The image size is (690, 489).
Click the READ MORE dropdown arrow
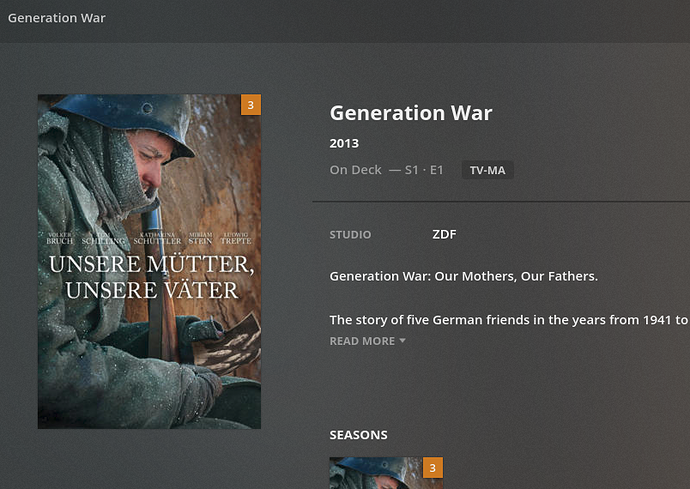[x=402, y=341]
